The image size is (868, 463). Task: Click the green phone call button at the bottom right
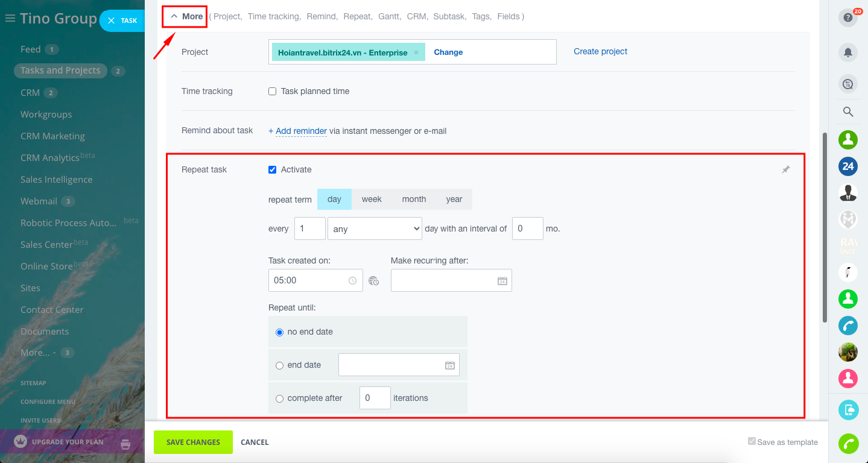click(x=849, y=444)
